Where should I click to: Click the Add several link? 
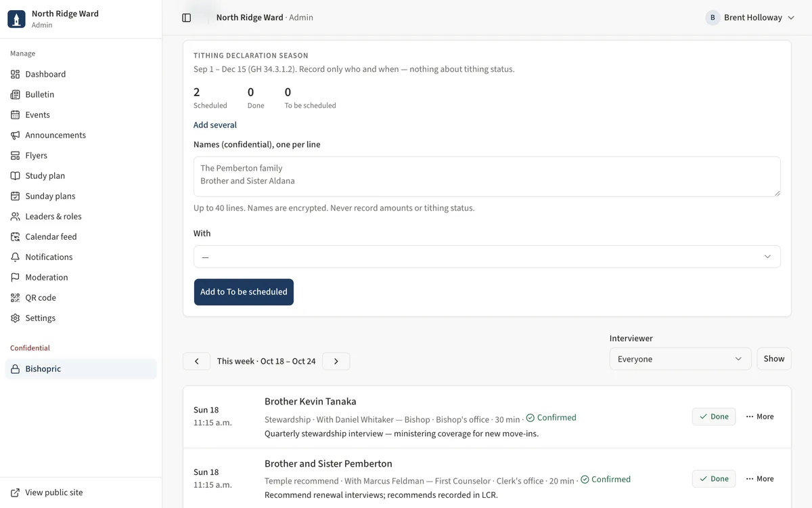pyautogui.click(x=215, y=125)
